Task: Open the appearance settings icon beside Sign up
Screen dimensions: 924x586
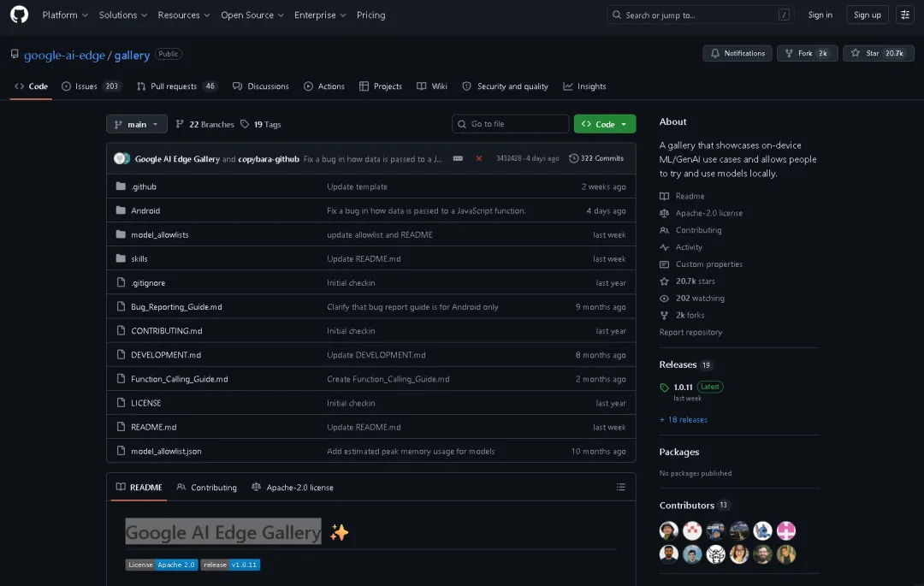Action: (x=904, y=15)
